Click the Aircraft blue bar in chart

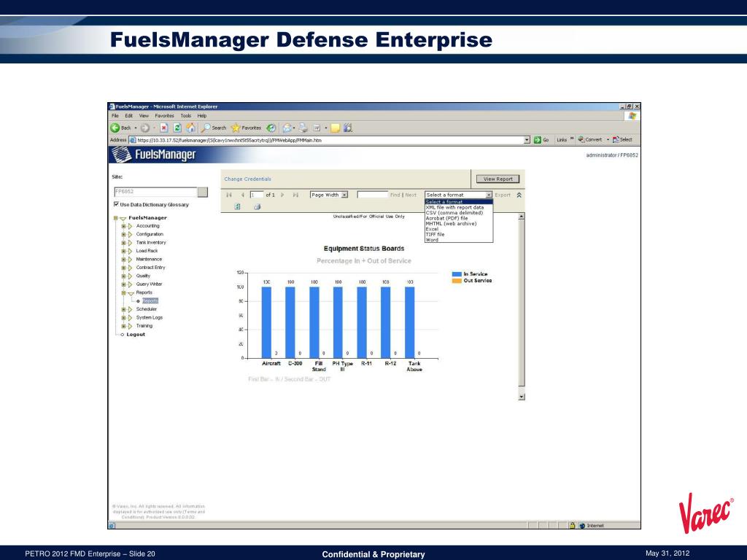[266, 322]
